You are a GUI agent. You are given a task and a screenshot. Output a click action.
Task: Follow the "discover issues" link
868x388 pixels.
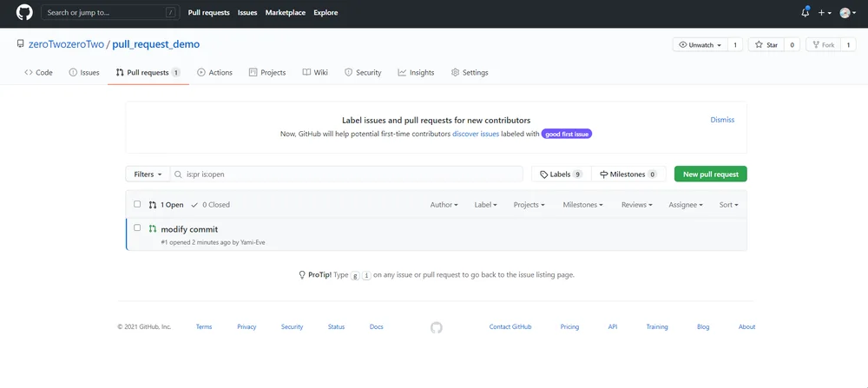click(476, 134)
